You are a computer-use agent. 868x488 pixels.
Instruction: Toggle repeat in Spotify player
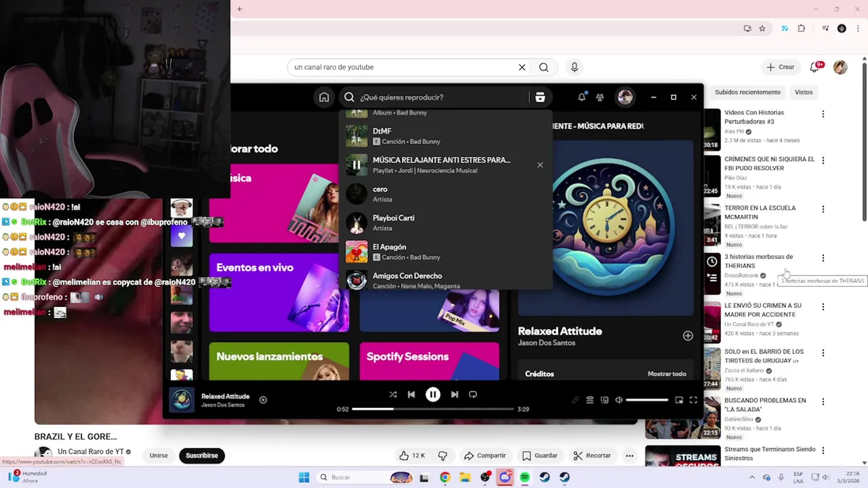pyautogui.click(x=473, y=394)
